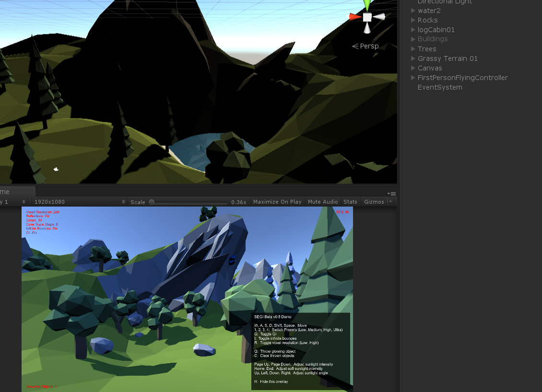
Task: Expand the logCabin01 object in the Hierarchy
Action: 412,30
